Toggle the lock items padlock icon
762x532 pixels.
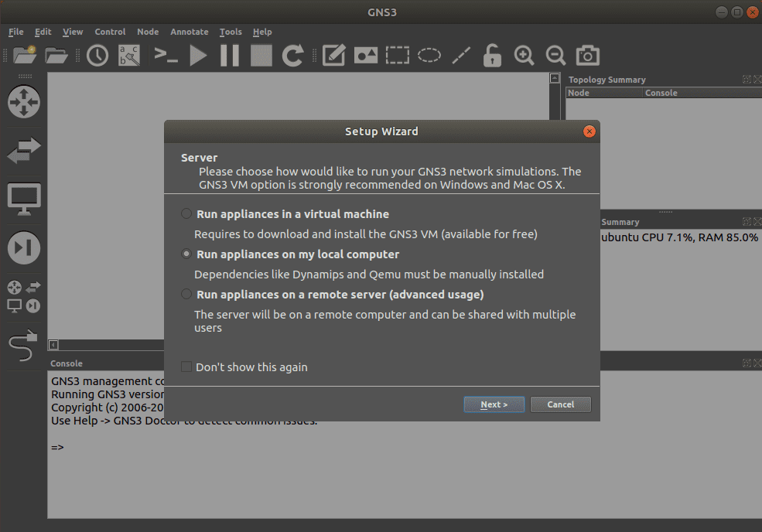point(492,56)
